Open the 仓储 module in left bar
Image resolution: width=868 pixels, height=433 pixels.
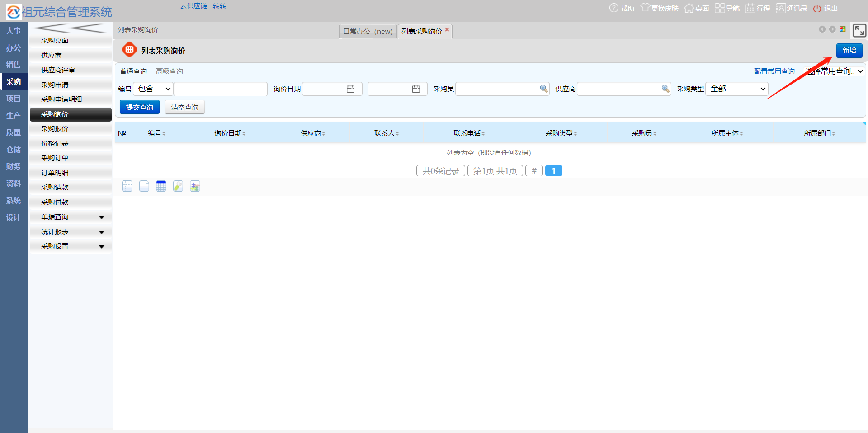(x=14, y=150)
